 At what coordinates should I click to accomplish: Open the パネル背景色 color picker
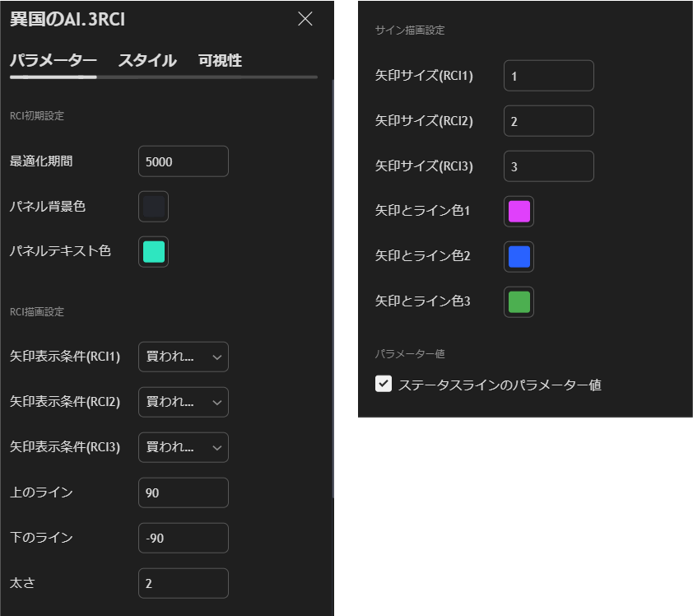154,207
